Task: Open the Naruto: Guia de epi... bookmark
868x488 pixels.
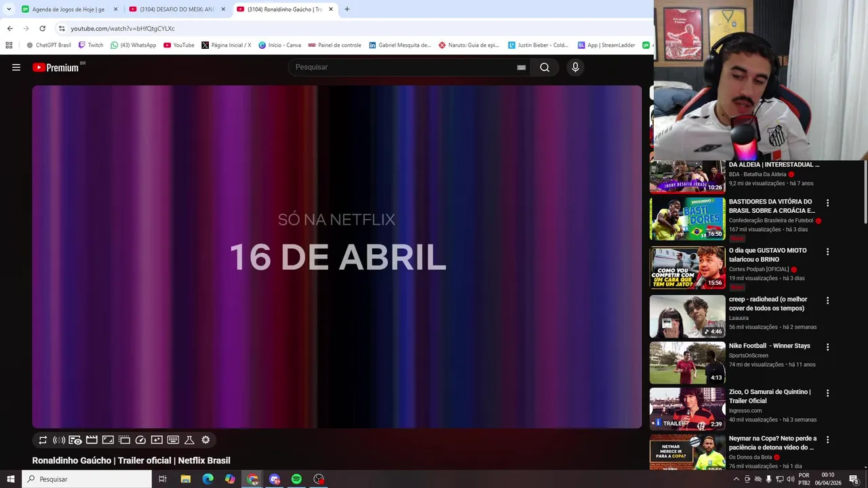Action: 469,45
